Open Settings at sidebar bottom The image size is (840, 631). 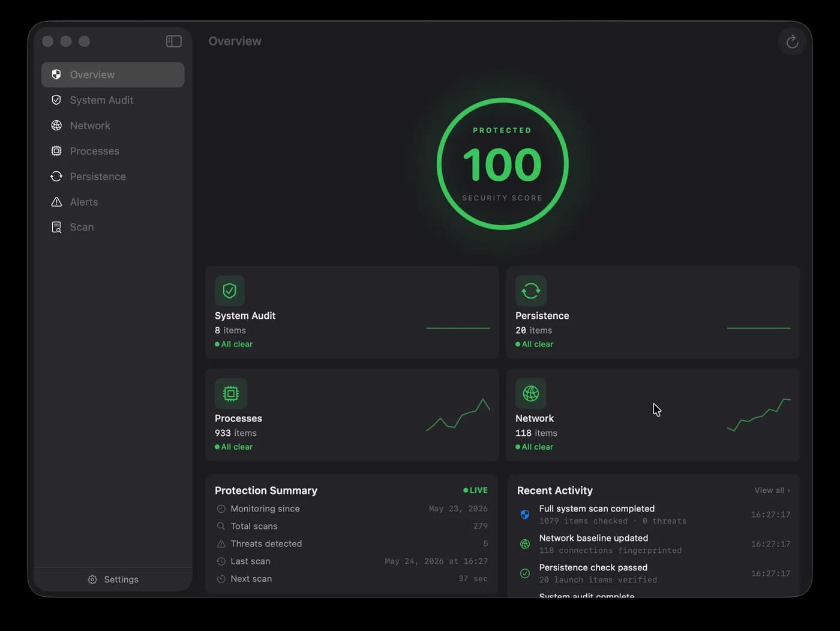pos(113,579)
